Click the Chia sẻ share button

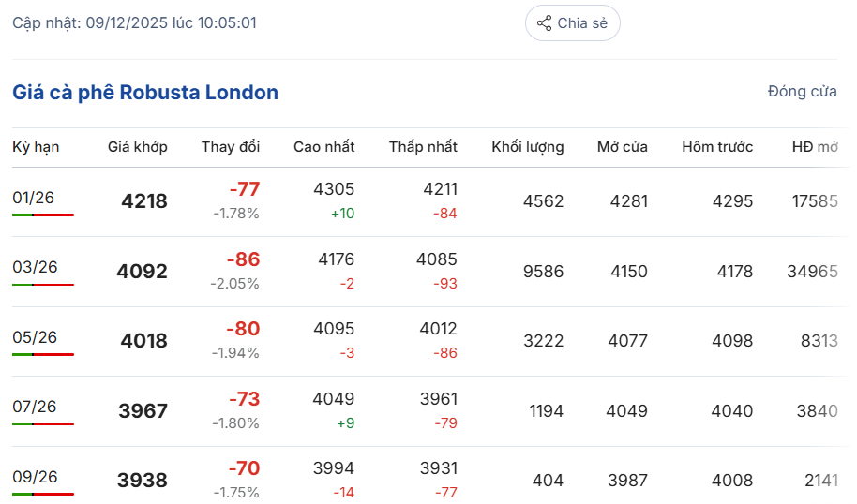click(x=572, y=23)
